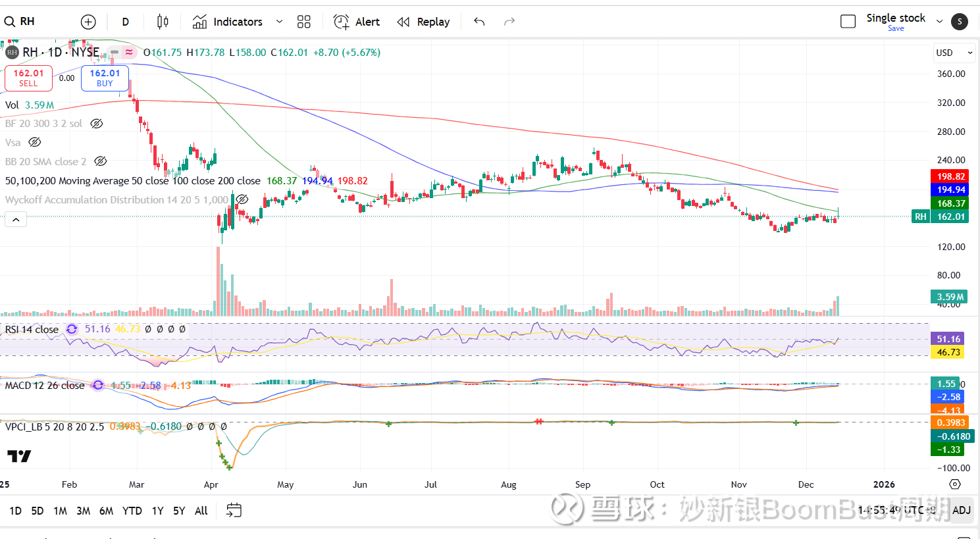Open the USD currency dropdown
The height and width of the screenshot is (539, 980).
954,53
